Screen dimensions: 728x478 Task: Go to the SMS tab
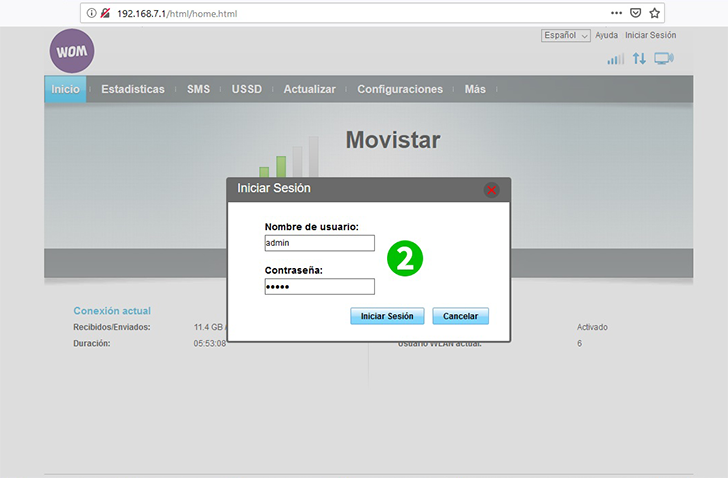coord(198,89)
